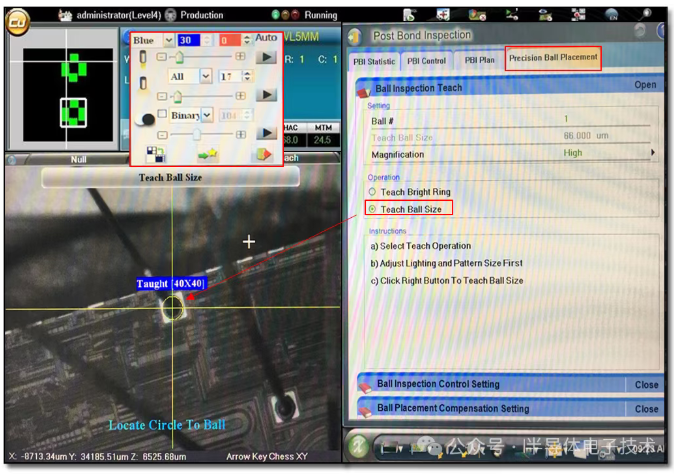674x474 pixels.
Task: Expand the Magnification High selector arrow
Action: pos(653,153)
